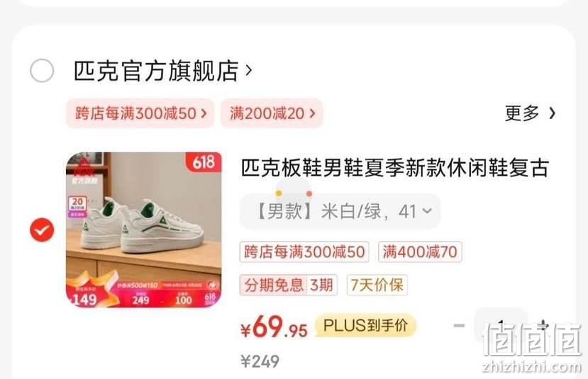Open the 满200减20 coupon tag
Screen dimensions: 588x379
coord(272,113)
